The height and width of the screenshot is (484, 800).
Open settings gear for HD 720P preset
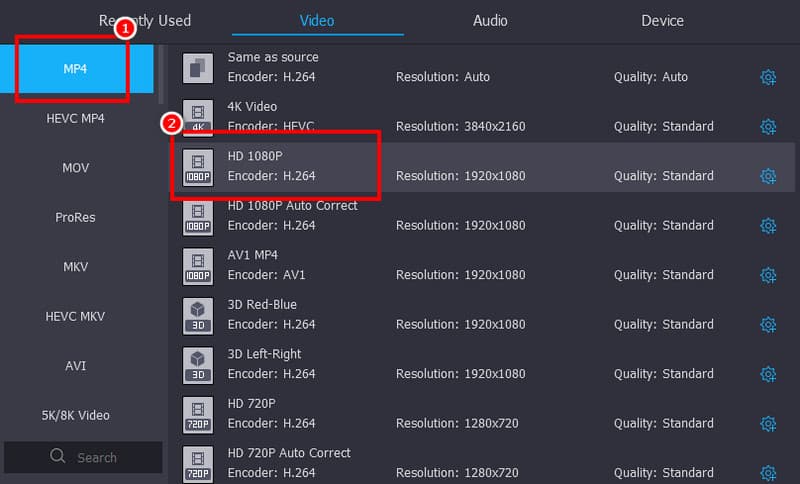pyautogui.click(x=768, y=424)
